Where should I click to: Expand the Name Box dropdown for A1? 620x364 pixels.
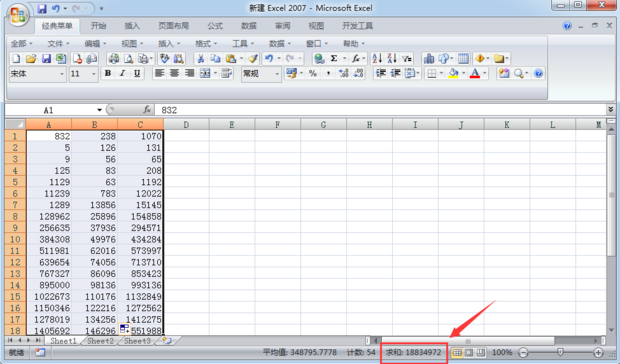99,110
